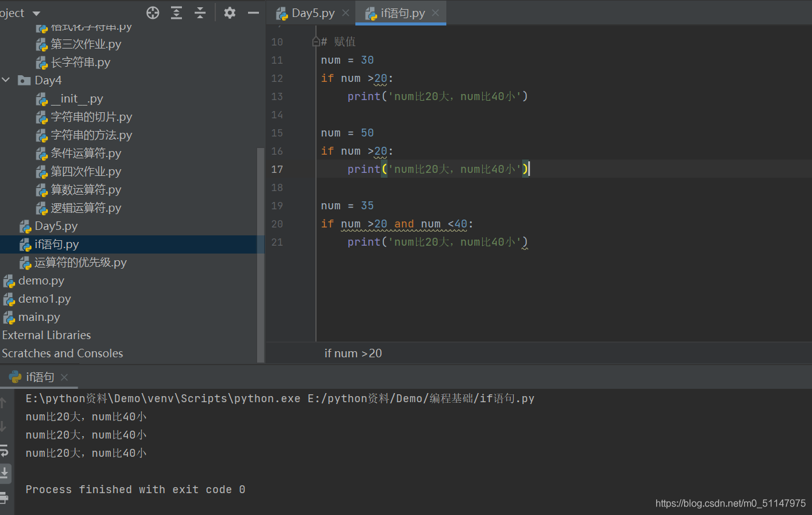Image resolution: width=812 pixels, height=515 pixels.
Task: Click the locate/select opened file target icon
Action: click(x=153, y=13)
